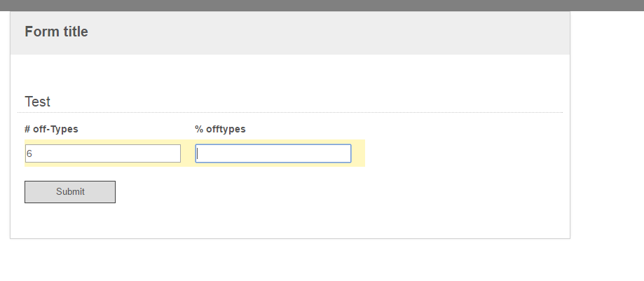Click the '# off-Types' field label
This screenshot has width=644, height=281.
(x=51, y=129)
